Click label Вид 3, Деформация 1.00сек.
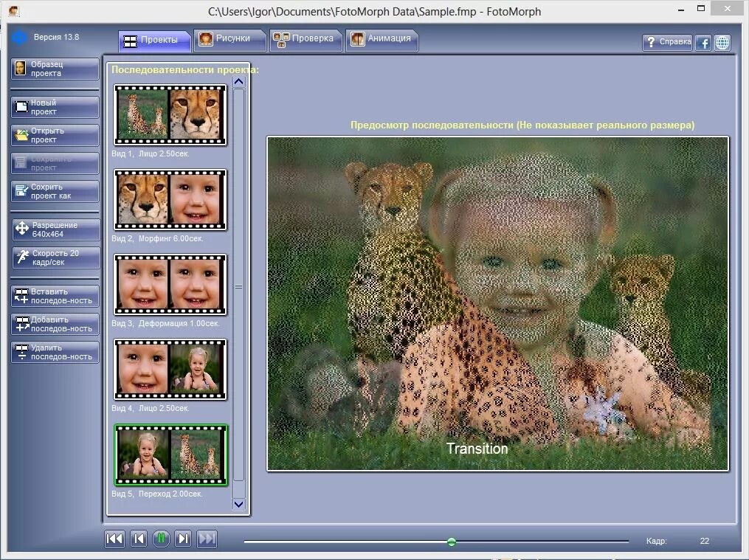This screenshot has width=749, height=560. (165, 323)
